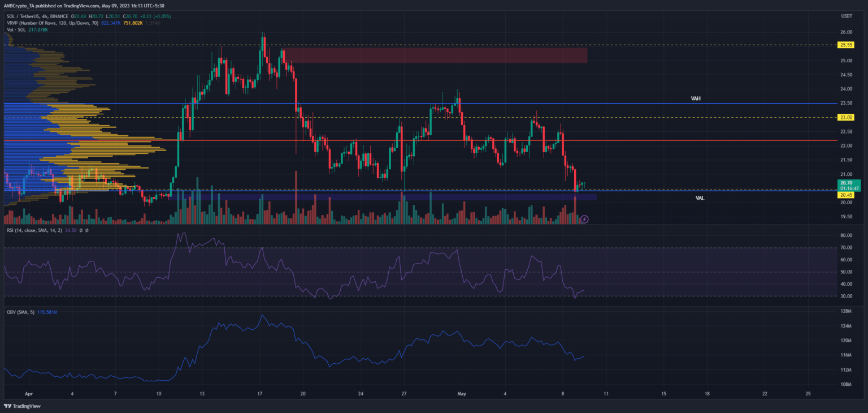Click the VAL line label
This screenshot has height=413, width=868.
(x=700, y=199)
